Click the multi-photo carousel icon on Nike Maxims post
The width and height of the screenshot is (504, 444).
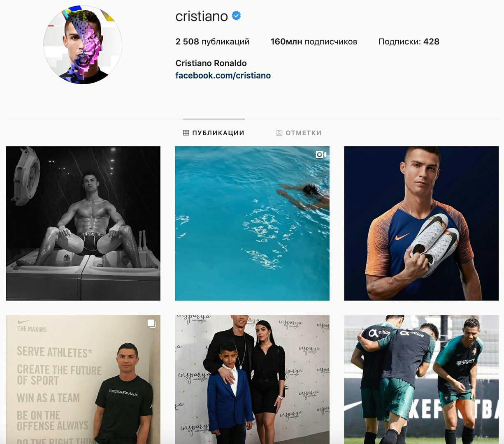point(152,324)
